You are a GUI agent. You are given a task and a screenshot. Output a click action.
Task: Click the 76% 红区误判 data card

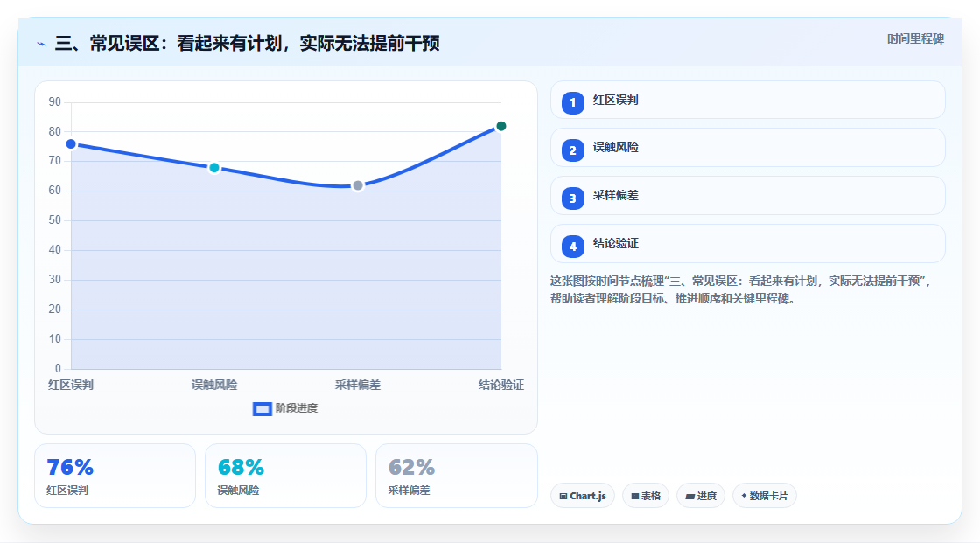click(115, 476)
